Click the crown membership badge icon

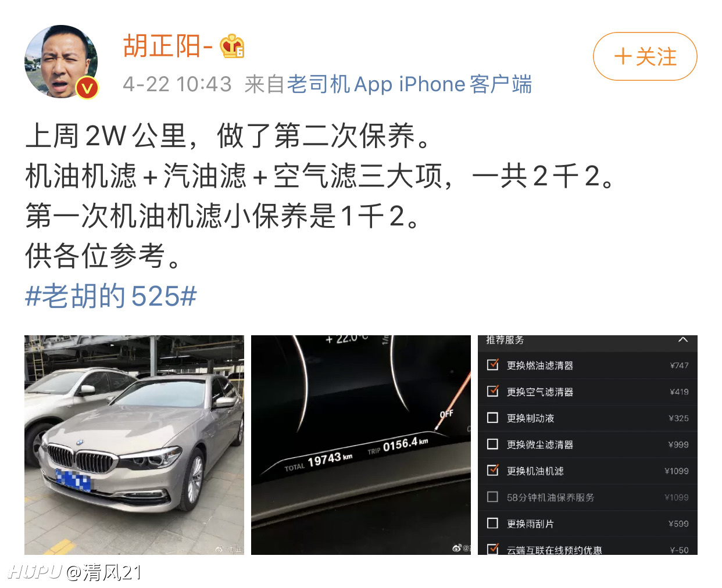tap(232, 46)
